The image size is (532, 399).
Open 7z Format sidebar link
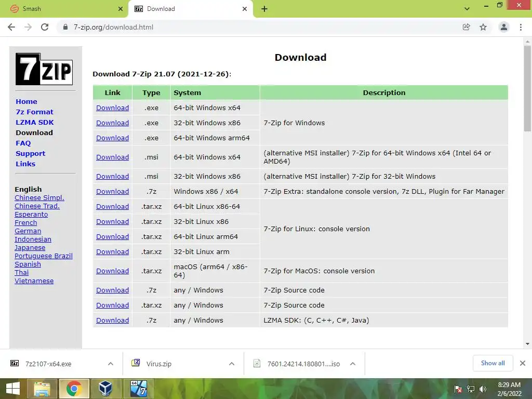pyautogui.click(x=34, y=112)
